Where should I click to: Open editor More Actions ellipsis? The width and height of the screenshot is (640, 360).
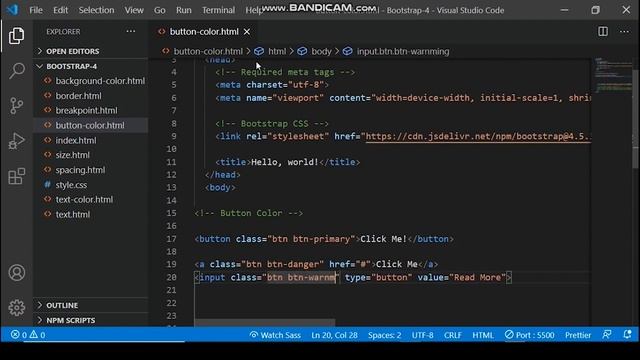[x=624, y=31]
